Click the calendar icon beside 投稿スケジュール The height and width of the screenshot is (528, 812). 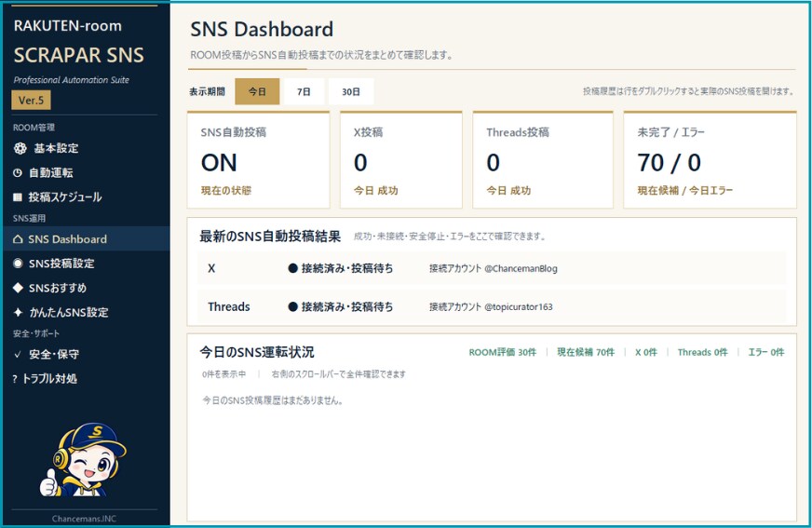pyautogui.click(x=18, y=197)
